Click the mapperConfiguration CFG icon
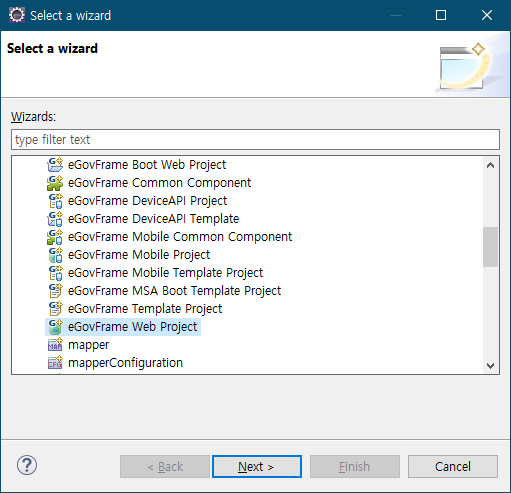511x493 pixels. 55,363
